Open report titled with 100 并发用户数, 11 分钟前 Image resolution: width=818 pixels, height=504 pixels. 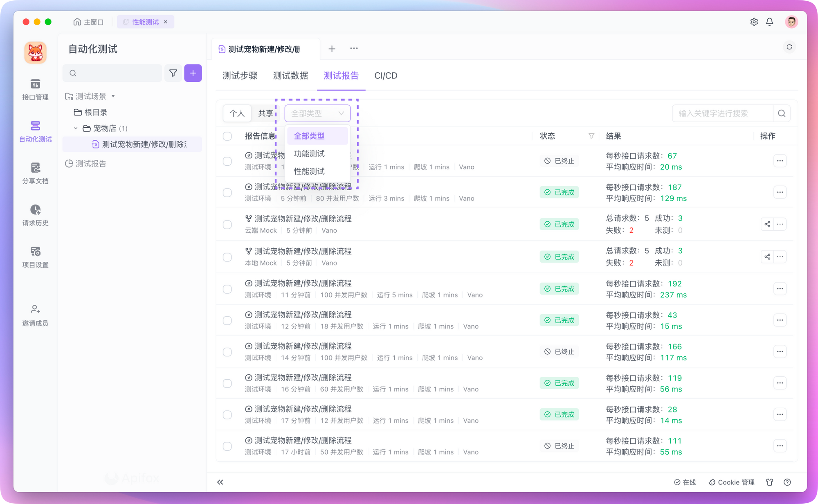pyautogui.click(x=303, y=283)
